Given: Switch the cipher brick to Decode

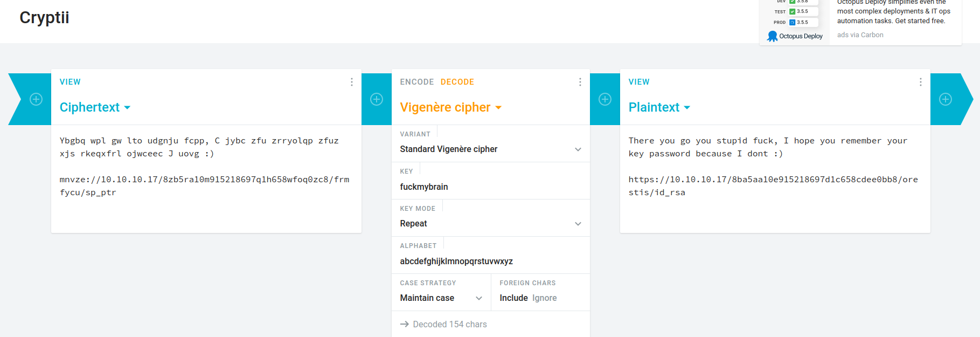Looking at the screenshot, I should pyautogui.click(x=457, y=82).
